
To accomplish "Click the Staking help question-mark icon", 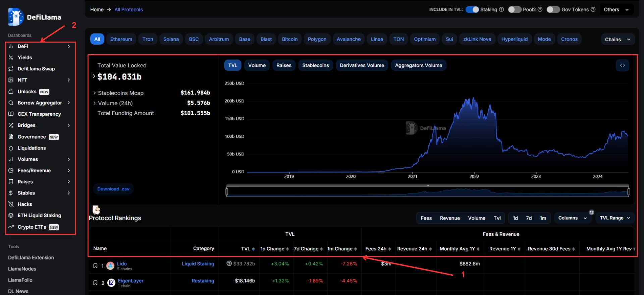I will 501,10.
